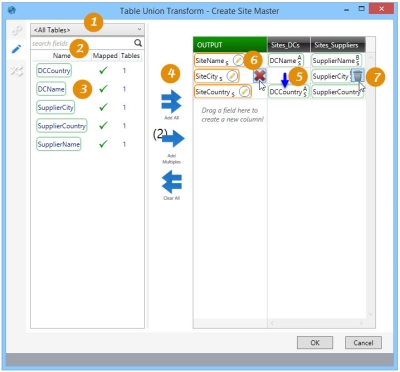The height and width of the screenshot is (372, 400).
Task: Delete SiteCity row with red X
Action: point(259,76)
